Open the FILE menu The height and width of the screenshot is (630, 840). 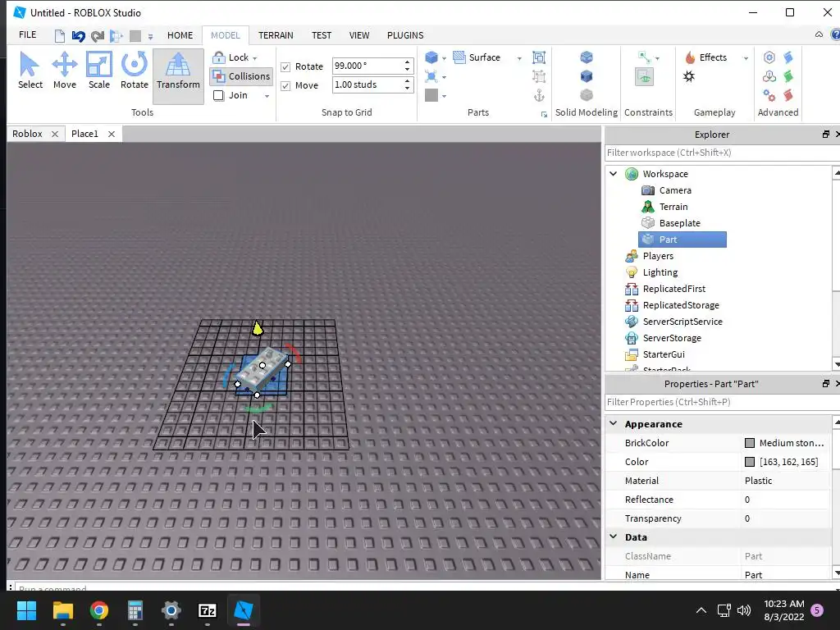coord(27,34)
